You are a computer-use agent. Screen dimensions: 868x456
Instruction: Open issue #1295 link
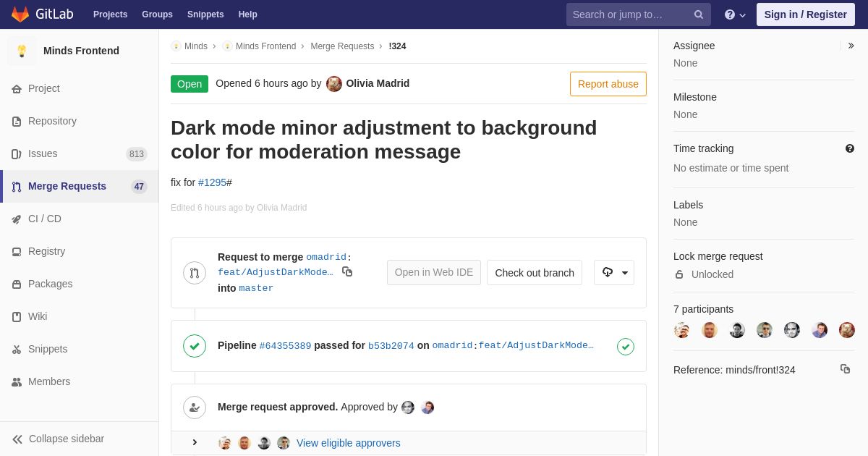212,182
